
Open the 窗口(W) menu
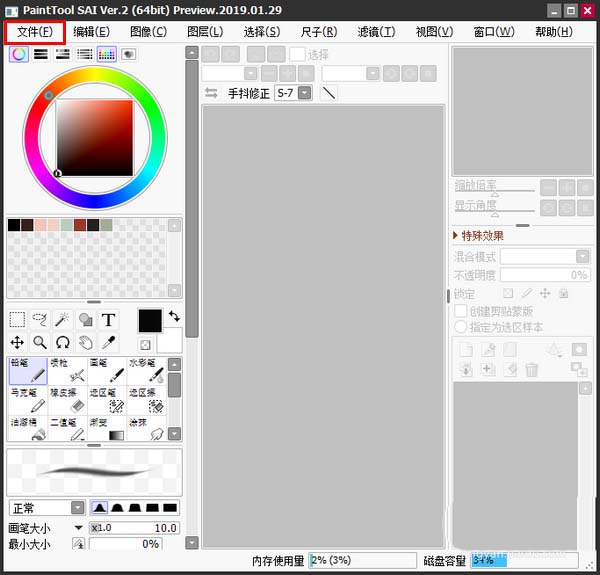click(494, 32)
